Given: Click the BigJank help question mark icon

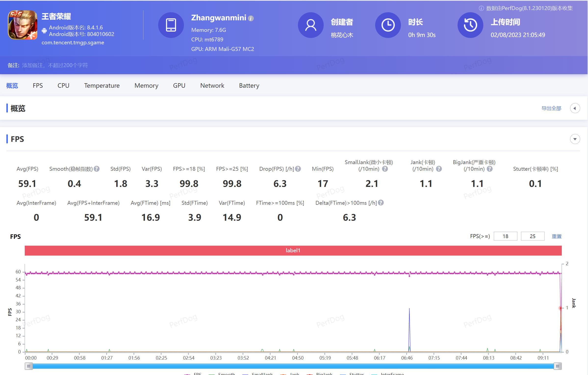Looking at the screenshot, I should click(x=490, y=169).
